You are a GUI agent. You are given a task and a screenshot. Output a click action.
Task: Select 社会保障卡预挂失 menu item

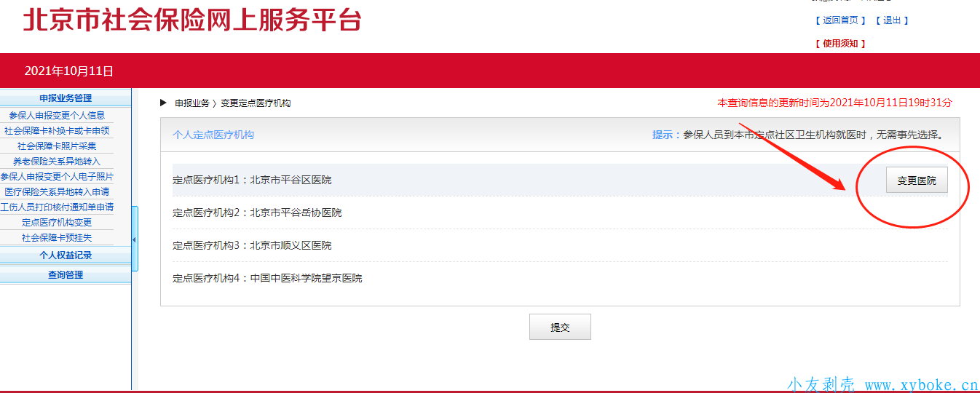point(57,238)
